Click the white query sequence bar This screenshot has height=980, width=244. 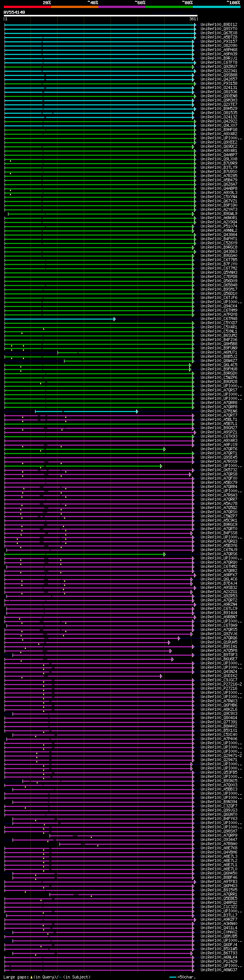[x=100, y=16]
